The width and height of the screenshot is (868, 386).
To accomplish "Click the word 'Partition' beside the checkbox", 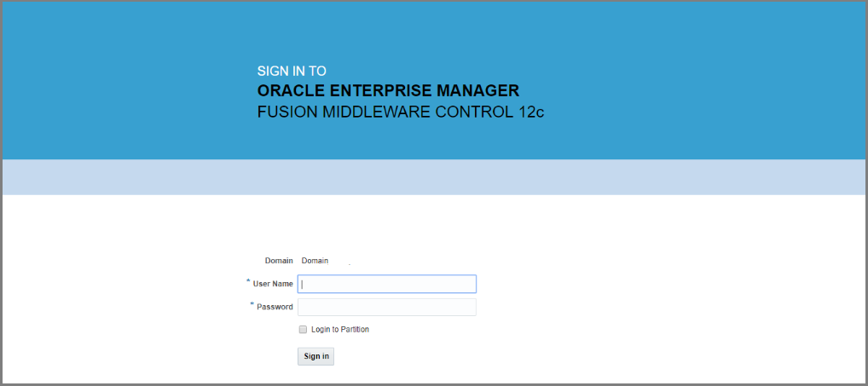I will [x=354, y=330].
